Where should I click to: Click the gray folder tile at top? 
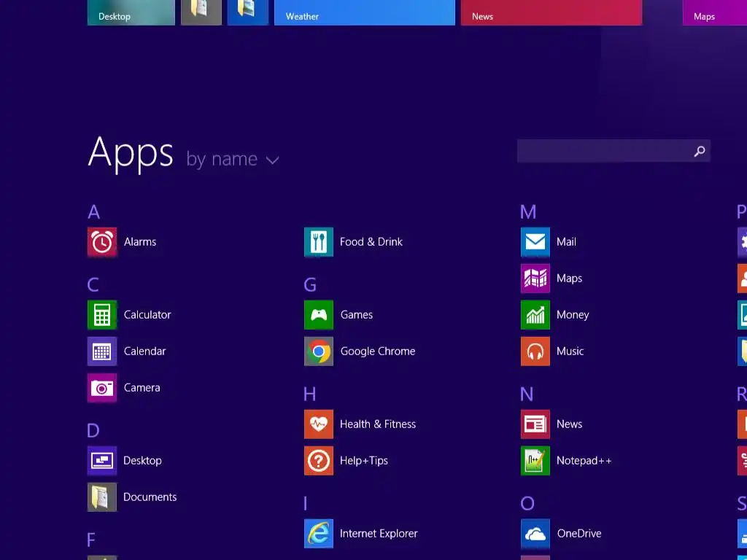[201, 12]
